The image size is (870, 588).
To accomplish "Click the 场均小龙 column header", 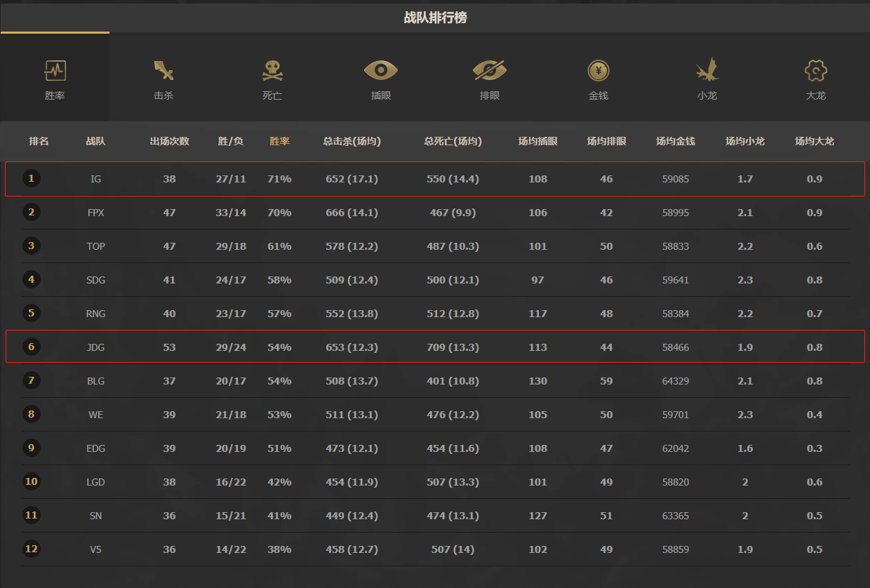I will [745, 141].
